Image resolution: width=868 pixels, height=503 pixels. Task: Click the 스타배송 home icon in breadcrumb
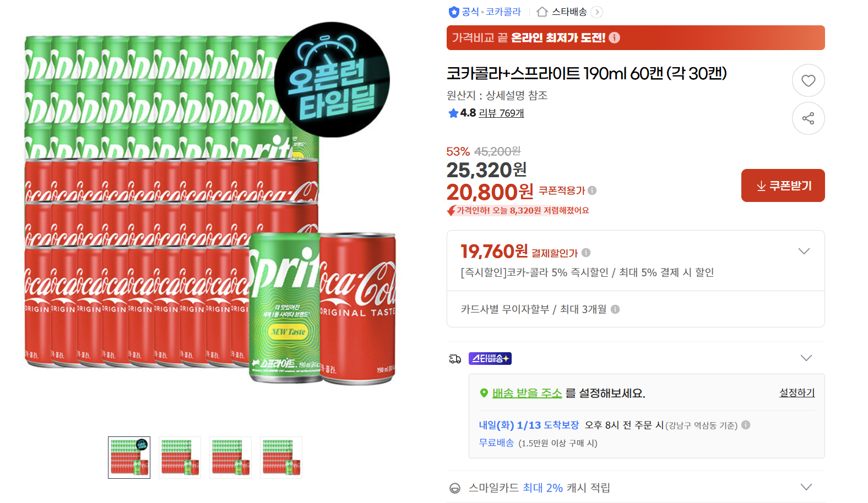(541, 12)
